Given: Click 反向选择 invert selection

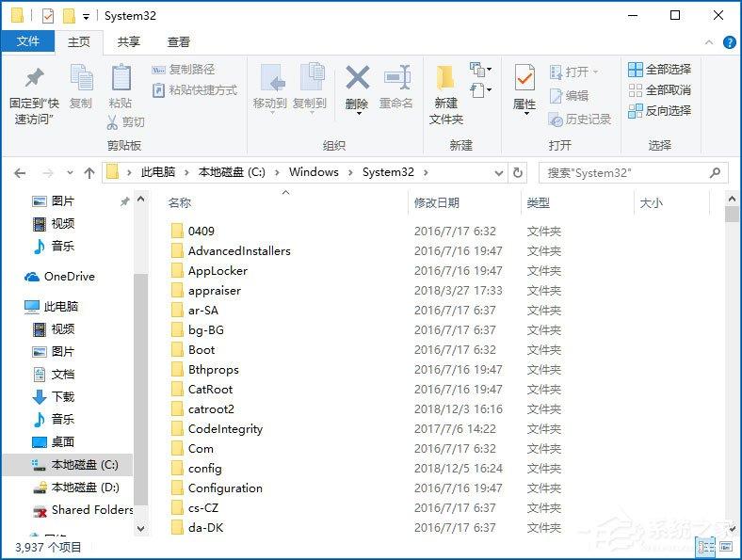Looking at the screenshot, I should click(x=660, y=111).
